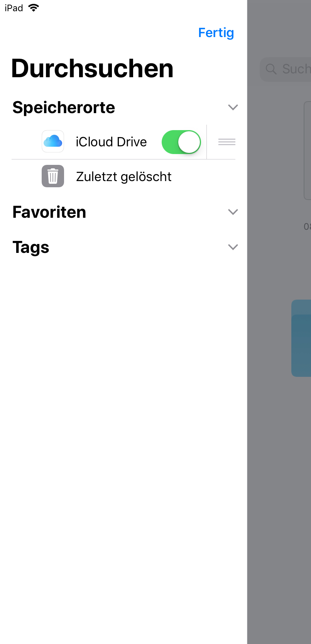Tap the Speicherorte heading
The height and width of the screenshot is (644, 311).
click(x=64, y=107)
